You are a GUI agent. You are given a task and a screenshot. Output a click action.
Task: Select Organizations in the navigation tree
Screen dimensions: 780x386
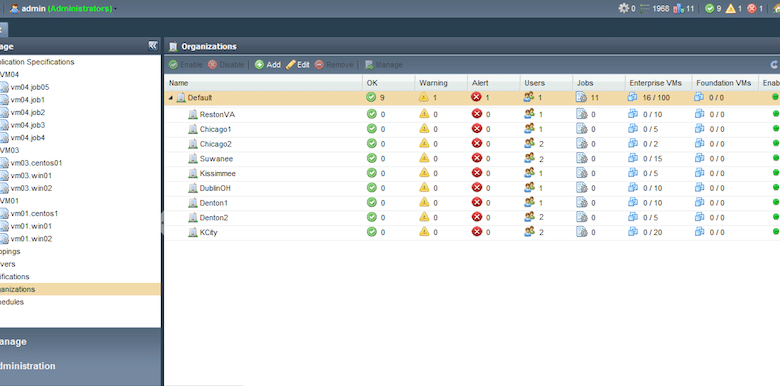(80, 290)
